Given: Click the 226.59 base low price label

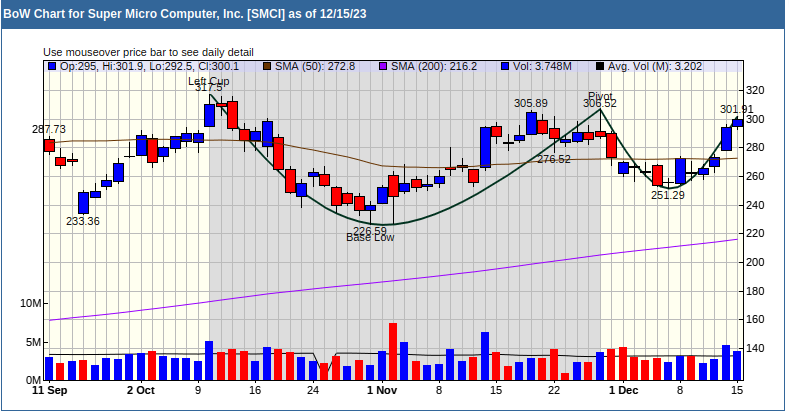Looking at the screenshot, I should coord(370,231).
